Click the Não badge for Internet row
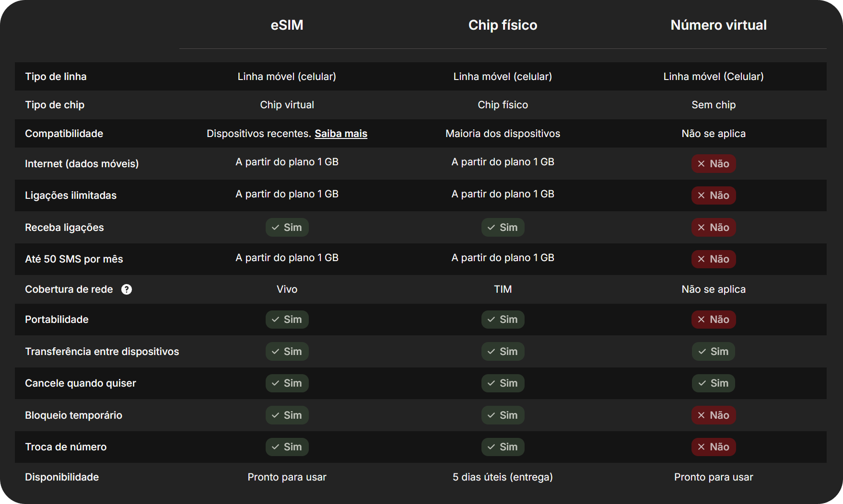 [x=714, y=164]
